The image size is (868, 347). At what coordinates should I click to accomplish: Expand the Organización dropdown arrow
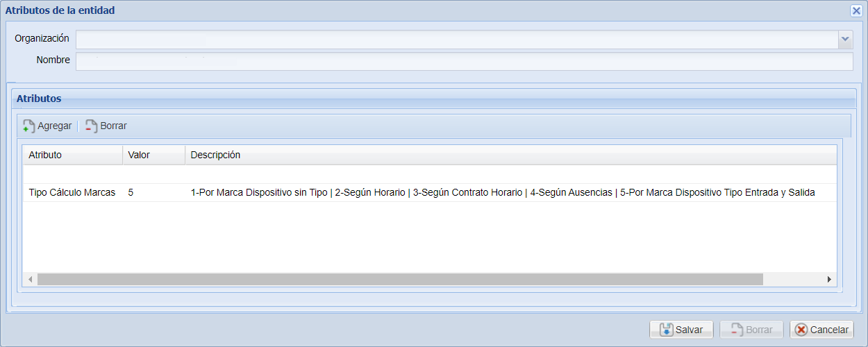(x=845, y=40)
